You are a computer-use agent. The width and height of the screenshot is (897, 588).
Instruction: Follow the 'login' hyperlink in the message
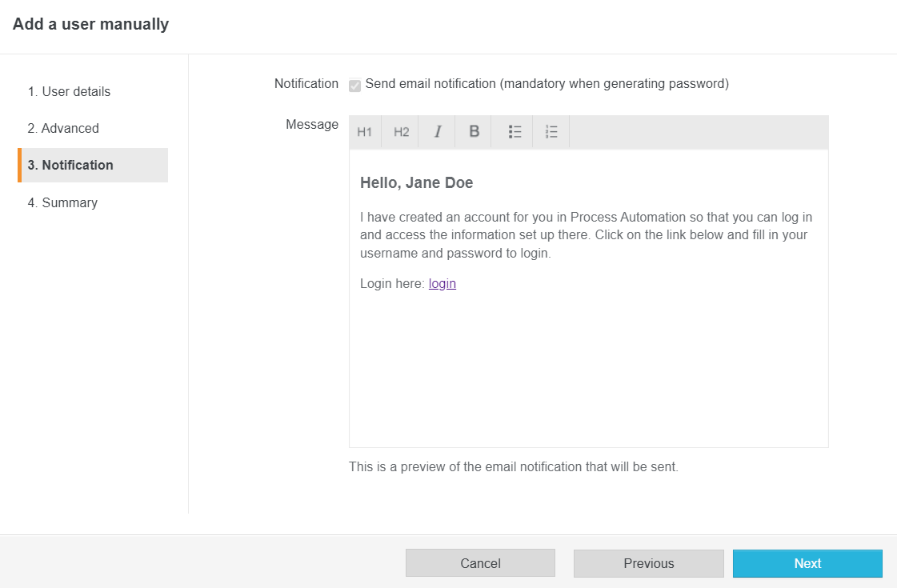click(442, 283)
